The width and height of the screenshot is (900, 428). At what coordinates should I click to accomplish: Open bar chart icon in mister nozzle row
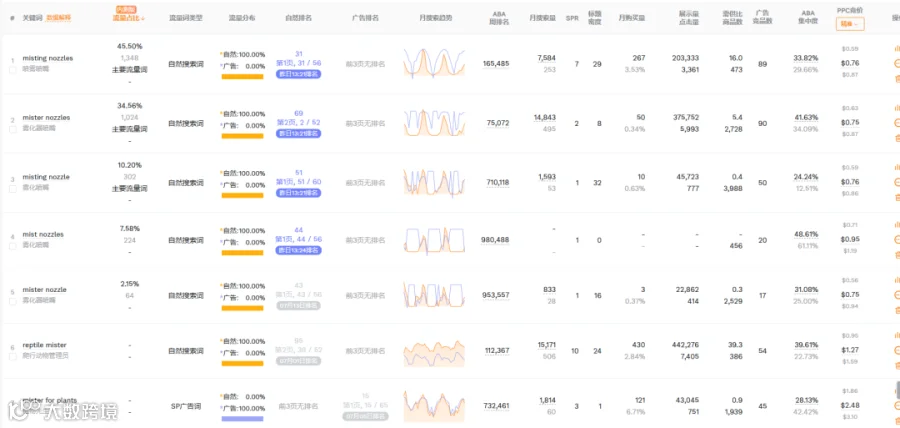[897, 280]
